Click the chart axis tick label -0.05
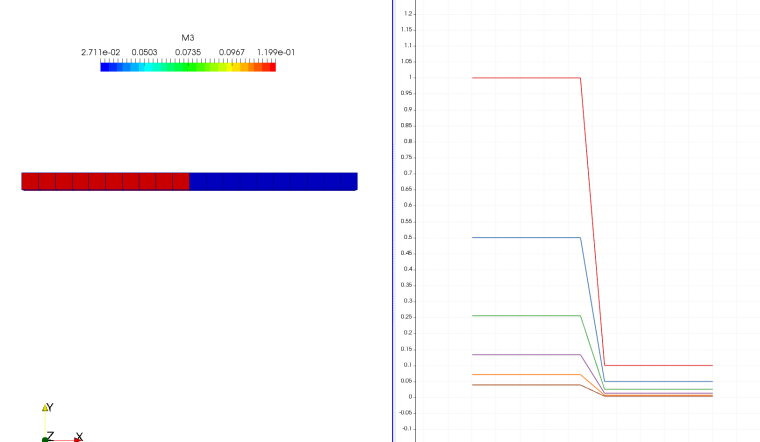This screenshot has height=442, width=760. (405, 412)
